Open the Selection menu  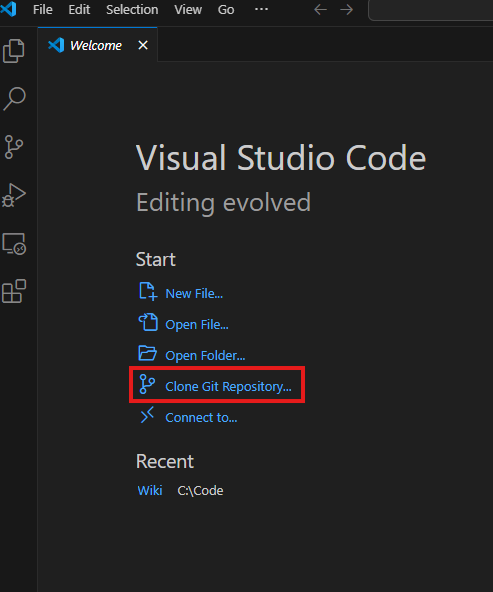(132, 9)
